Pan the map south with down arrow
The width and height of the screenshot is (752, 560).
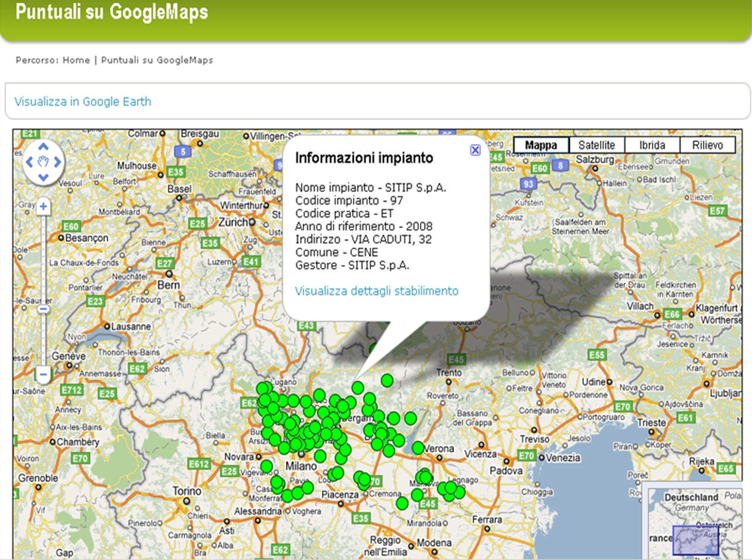43,177
